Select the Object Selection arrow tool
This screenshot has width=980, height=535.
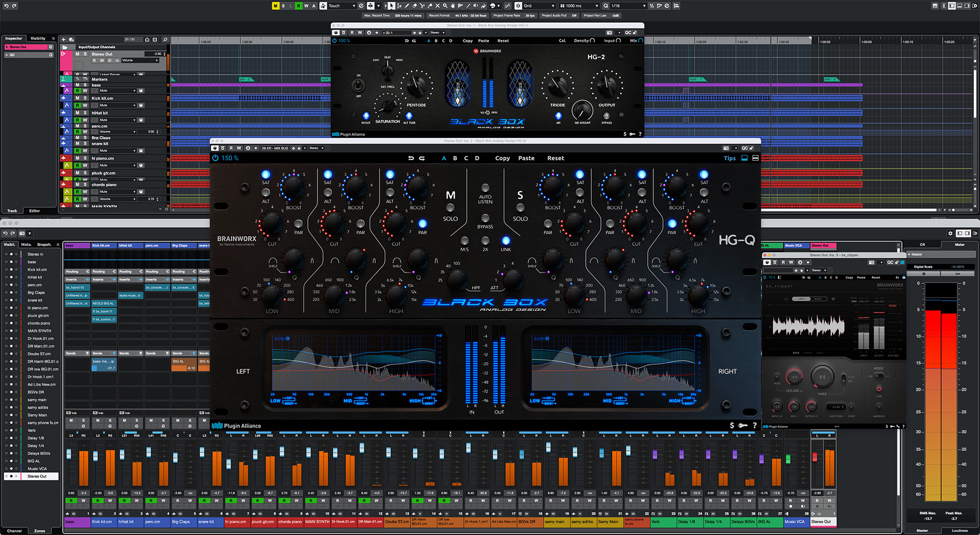coord(391,6)
